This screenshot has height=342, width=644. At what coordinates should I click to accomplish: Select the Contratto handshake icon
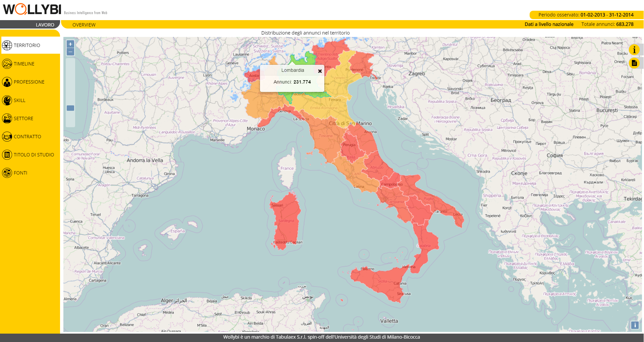[x=7, y=137]
